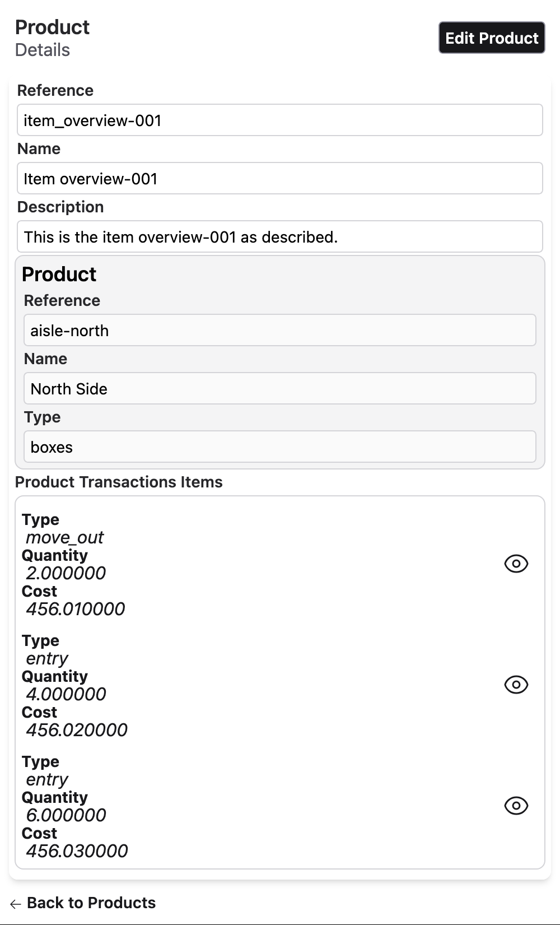
Task: Follow the Back to Products link
Action: coord(92,903)
